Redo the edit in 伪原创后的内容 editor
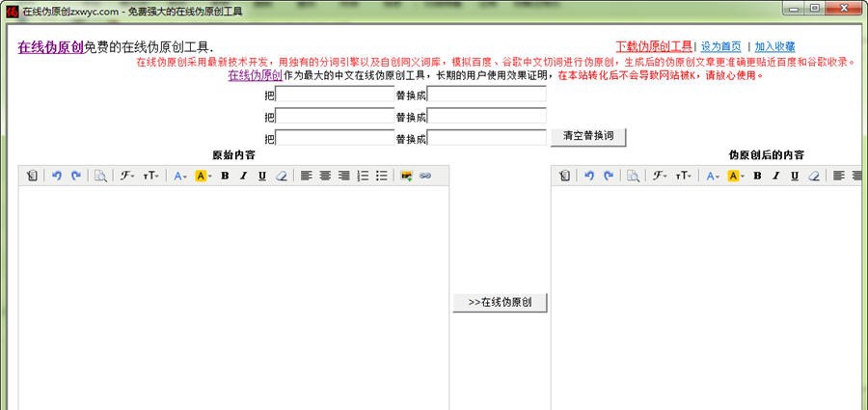The width and height of the screenshot is (868, 410). (609, 176)
